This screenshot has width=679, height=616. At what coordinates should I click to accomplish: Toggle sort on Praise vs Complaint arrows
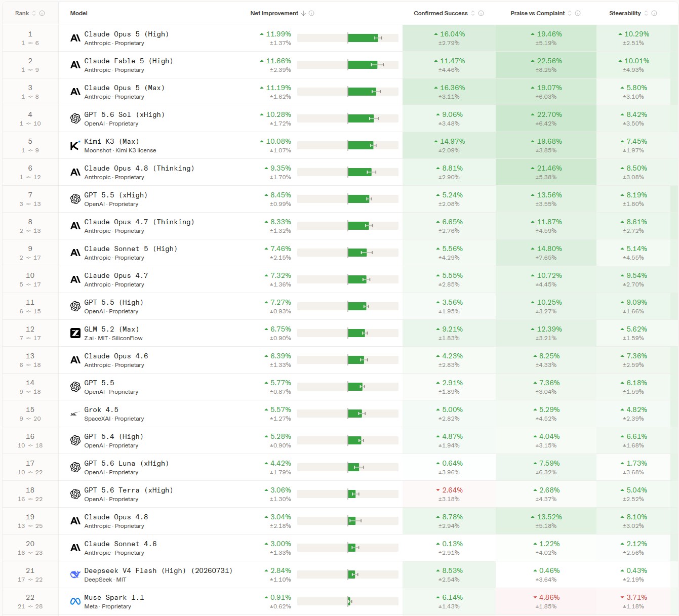coord(570,13)
